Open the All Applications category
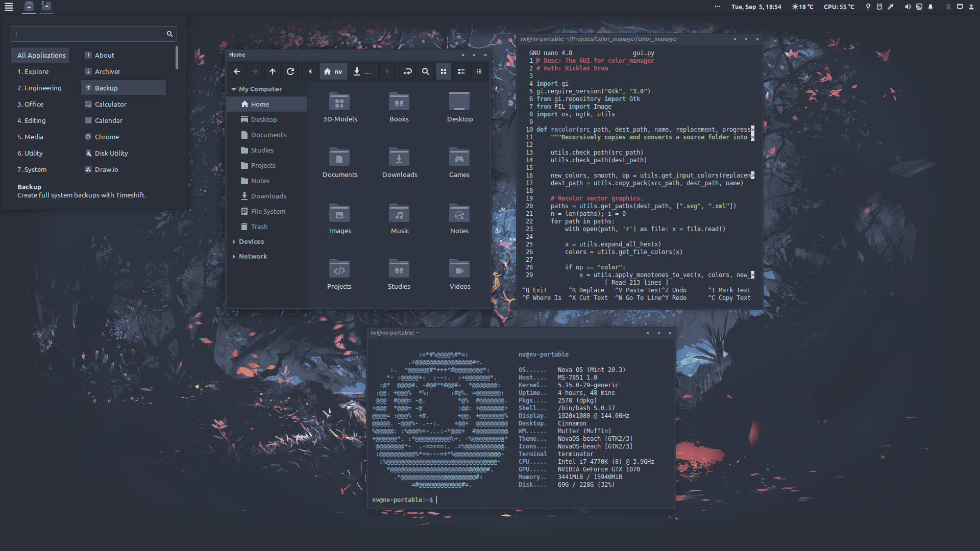980x551 pixels. tap(41, 55)
